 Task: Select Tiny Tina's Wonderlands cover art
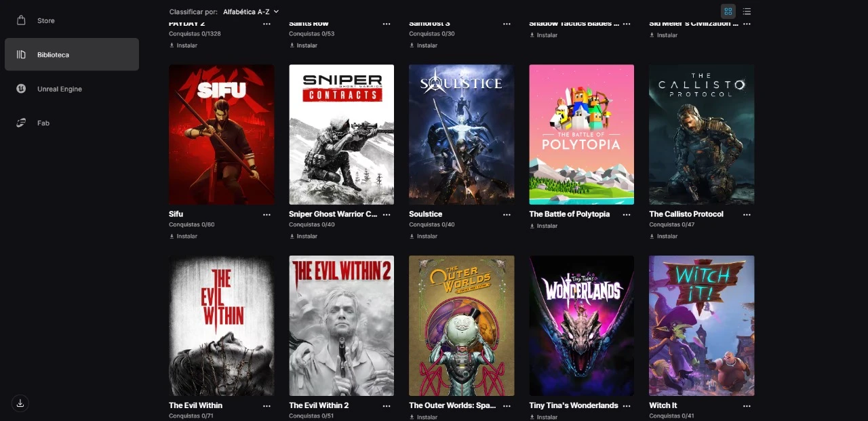(x=581, y=325)
